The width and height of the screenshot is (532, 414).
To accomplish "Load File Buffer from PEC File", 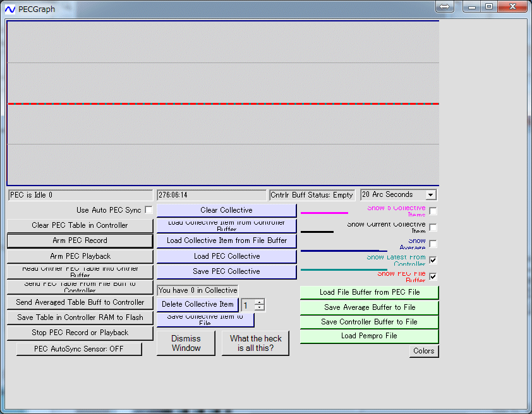I will click(370, 292).
